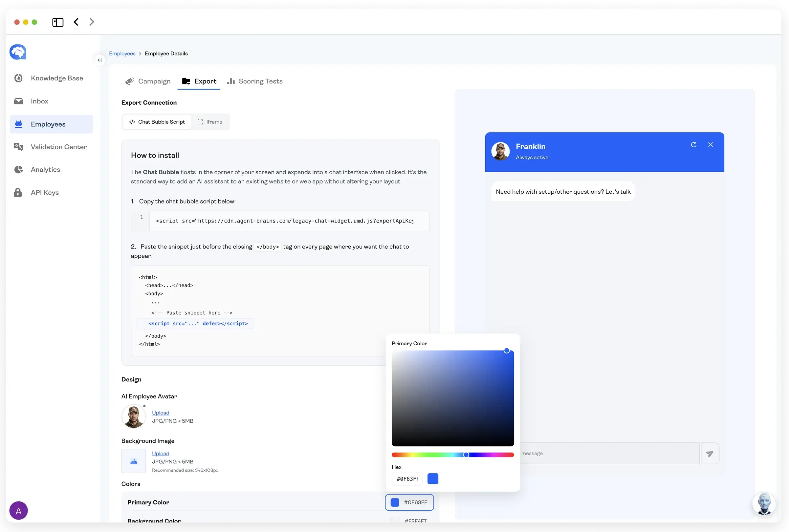
Task: Go forward with the right chevron
Action: coord(92,22)
